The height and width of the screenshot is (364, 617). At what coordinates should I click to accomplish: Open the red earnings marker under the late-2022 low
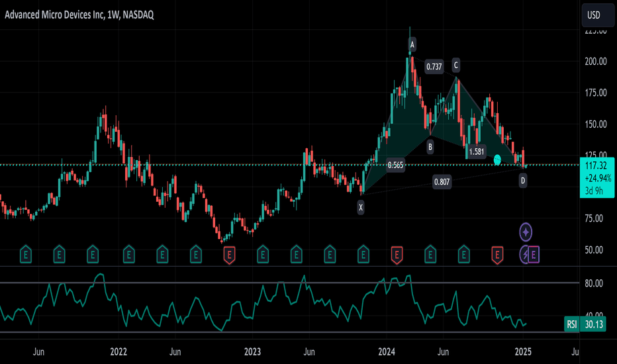coord(230,255)
